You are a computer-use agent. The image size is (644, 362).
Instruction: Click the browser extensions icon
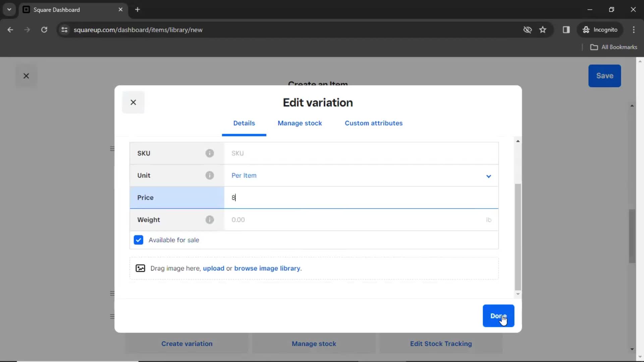coord(567,29)
